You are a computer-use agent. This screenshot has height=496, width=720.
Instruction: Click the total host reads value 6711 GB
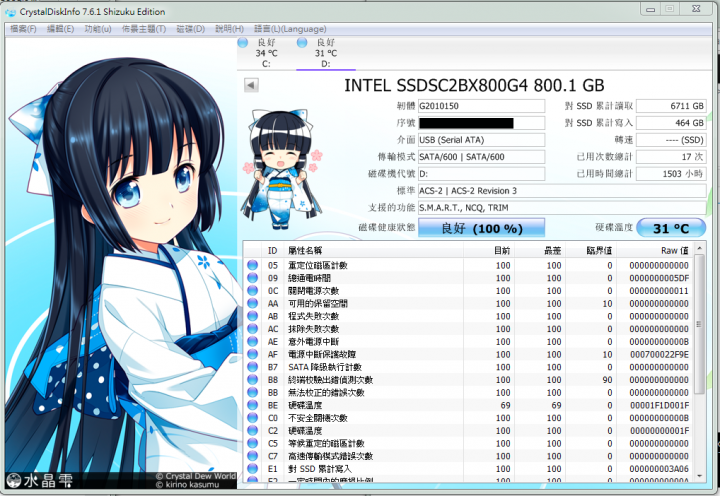pos(671,106)
